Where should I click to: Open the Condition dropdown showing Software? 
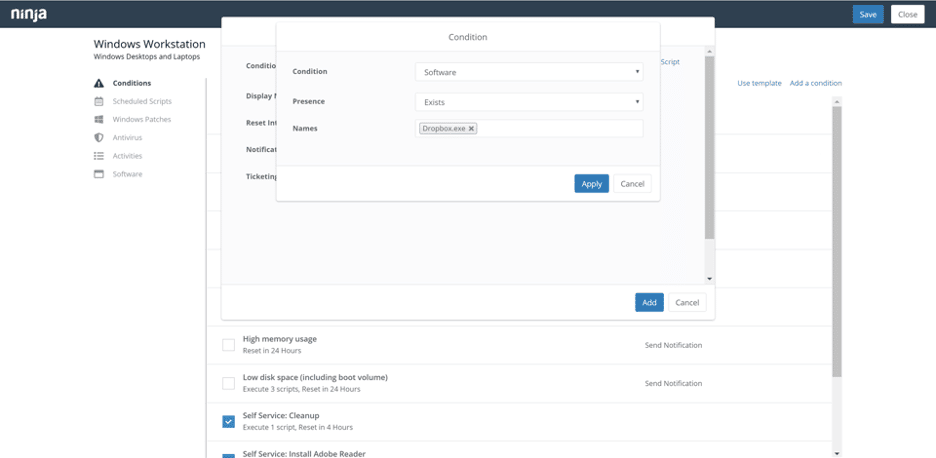coord(528,72)
